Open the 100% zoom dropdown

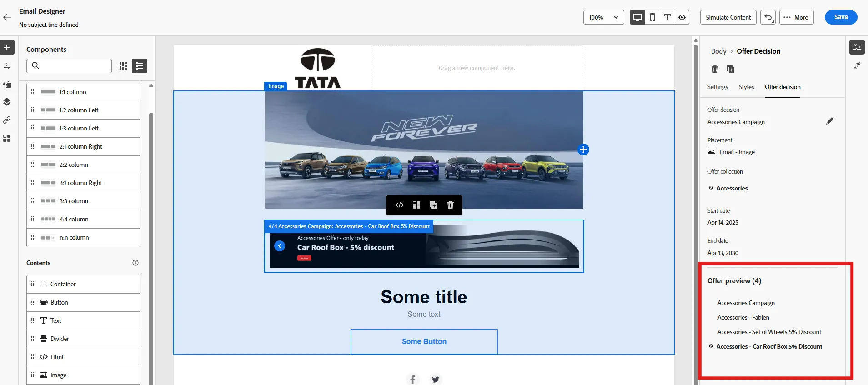tap(604, 17)
